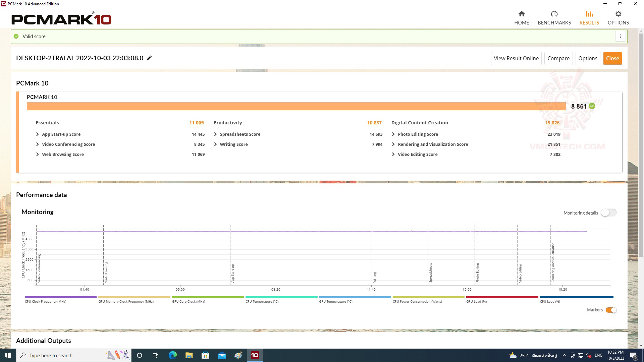Click the edit pencil icon next to result name
The image size is (644, 362).
coord(149,58)
